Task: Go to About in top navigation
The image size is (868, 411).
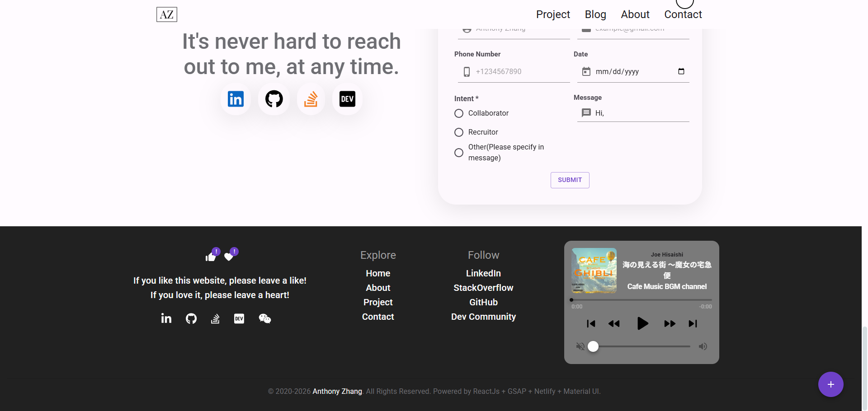Action: [635, 14]
